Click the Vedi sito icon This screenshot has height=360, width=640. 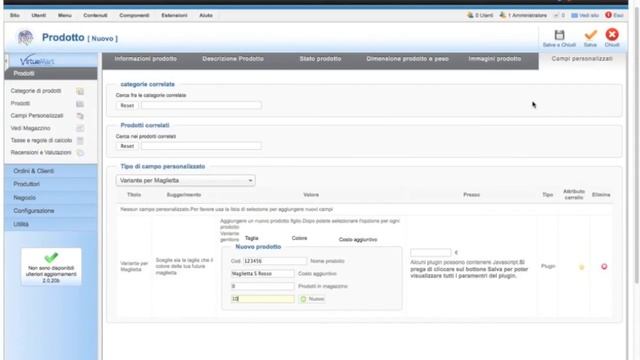point(574,16)
